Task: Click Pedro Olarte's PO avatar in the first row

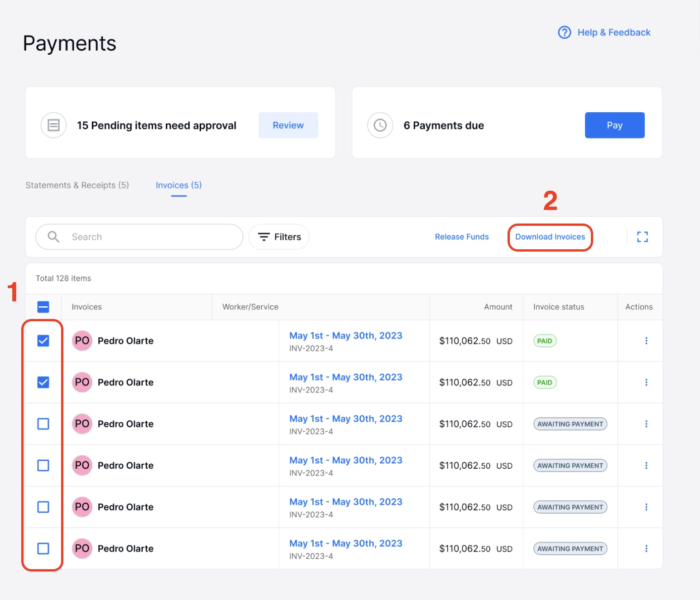Action: 82,341
